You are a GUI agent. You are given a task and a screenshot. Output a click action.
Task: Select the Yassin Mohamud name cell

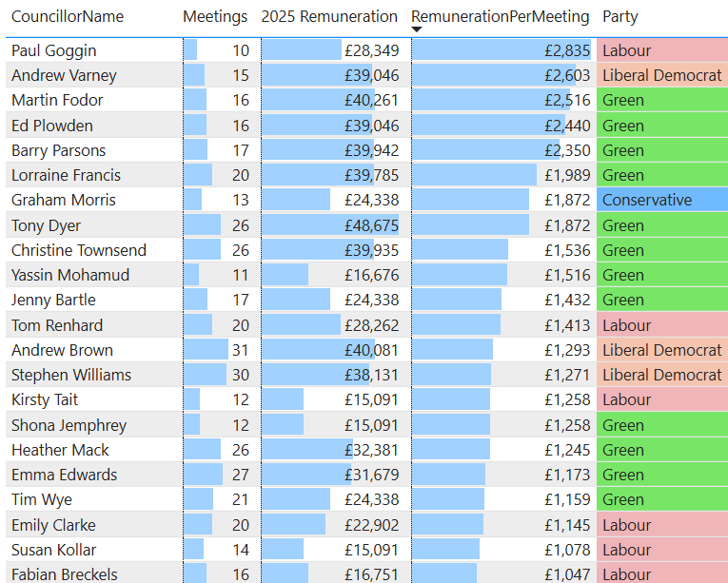tap(70, 275)
